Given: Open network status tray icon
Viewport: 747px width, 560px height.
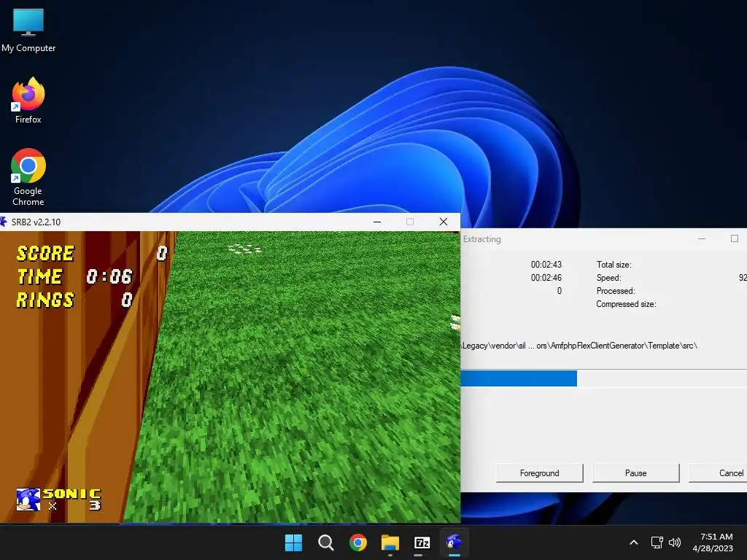Looking at the screenshot, I should (657, 542).
